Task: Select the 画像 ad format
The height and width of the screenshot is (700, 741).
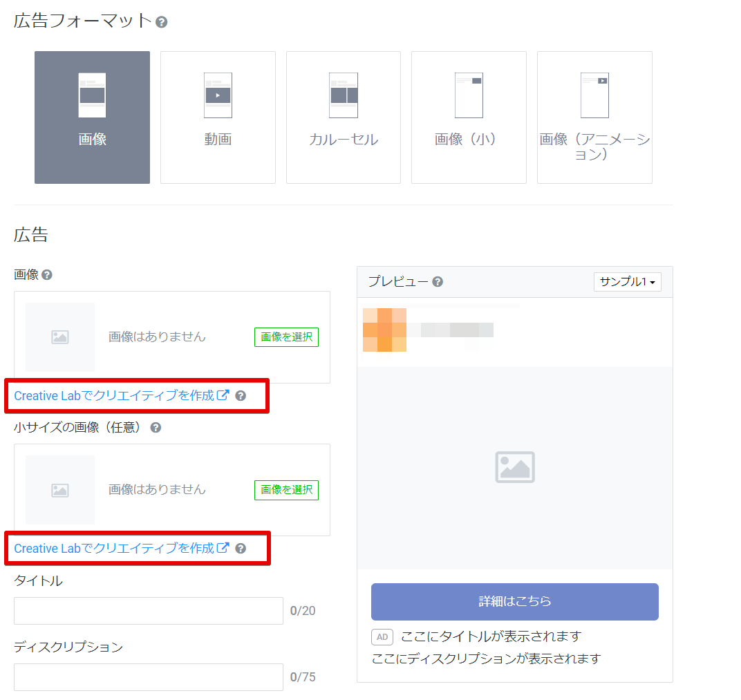Action: pos(92,117)
